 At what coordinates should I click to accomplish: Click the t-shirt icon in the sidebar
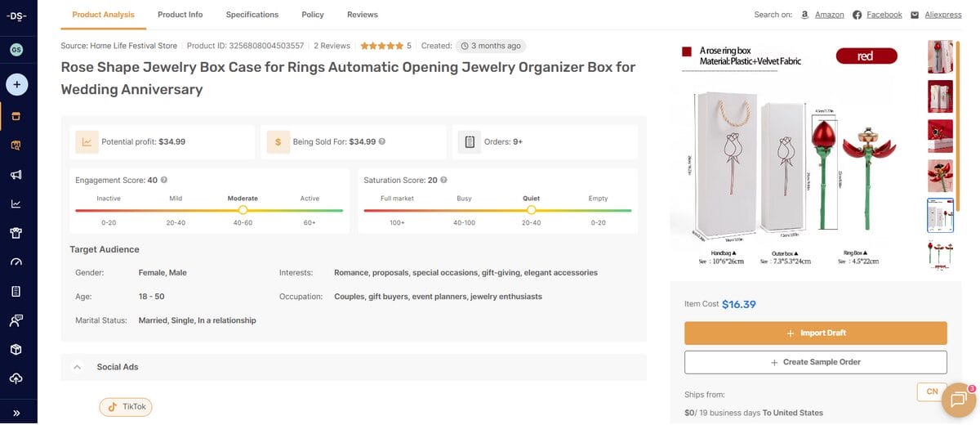(16, 233)
